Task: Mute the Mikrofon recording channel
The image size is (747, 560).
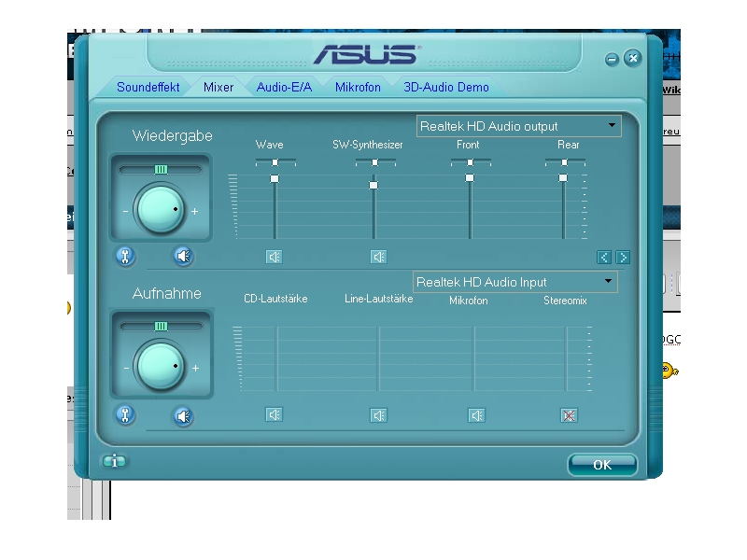Action: pos(477,415)
